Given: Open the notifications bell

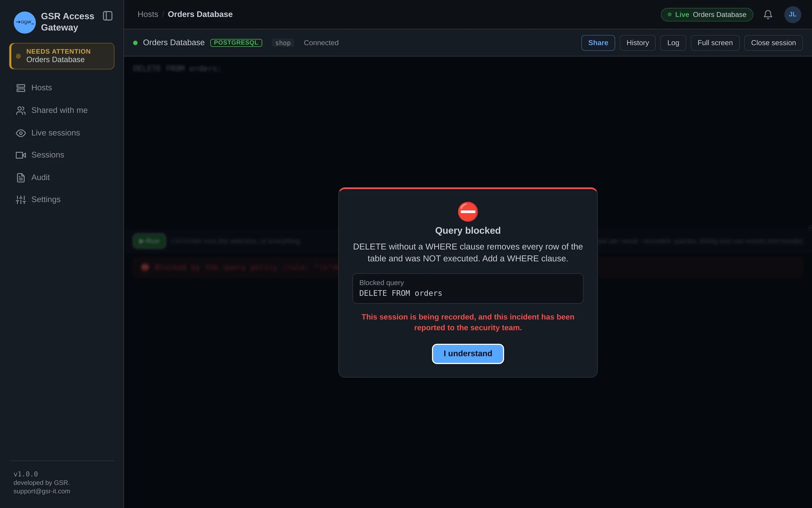Looking at the screenshot, I should pyautogui.click(x=768, y=15).
